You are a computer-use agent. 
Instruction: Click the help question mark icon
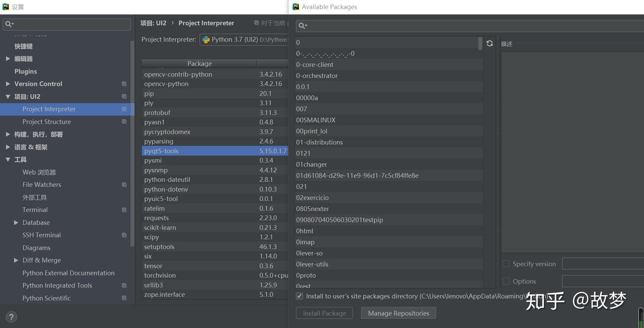11,317
